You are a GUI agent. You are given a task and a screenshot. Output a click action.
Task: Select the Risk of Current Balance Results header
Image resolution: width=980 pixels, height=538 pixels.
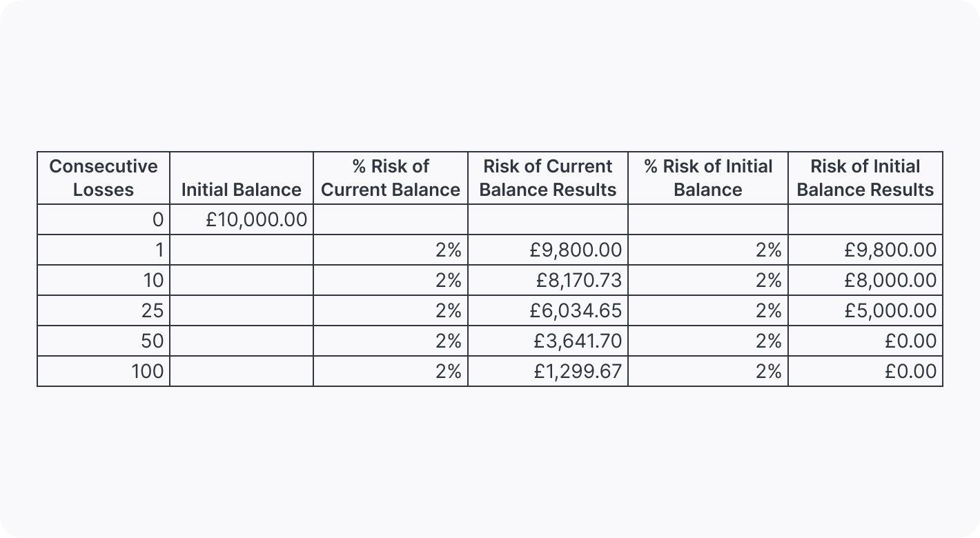click(548, 178)
